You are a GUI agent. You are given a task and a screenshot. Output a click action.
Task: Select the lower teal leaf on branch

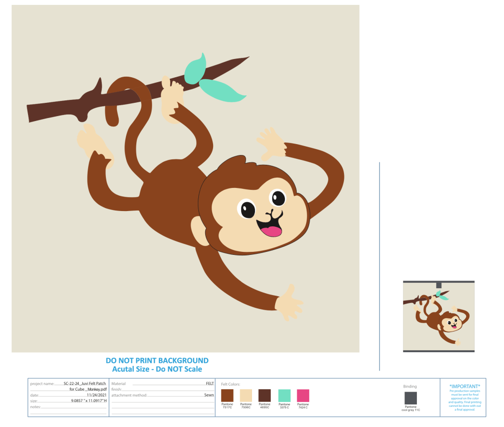click(x=222, y=91)
